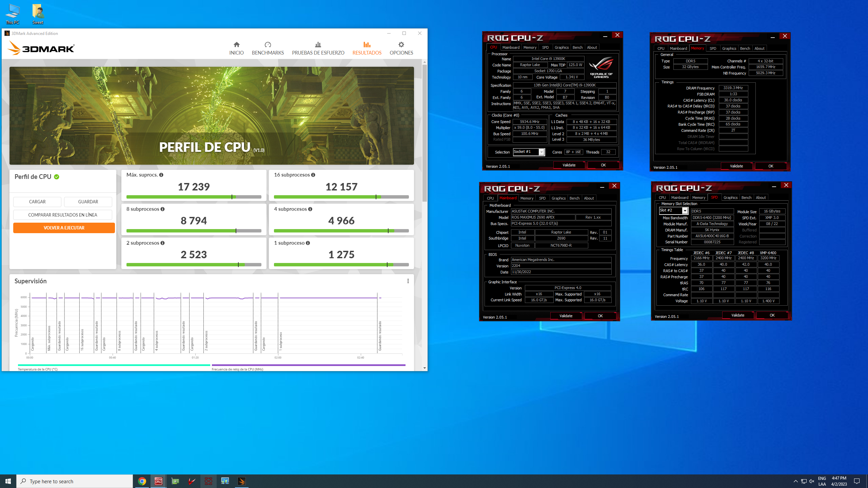Switch to ROG CPU-Z in the taskbar

coord(158,481)
